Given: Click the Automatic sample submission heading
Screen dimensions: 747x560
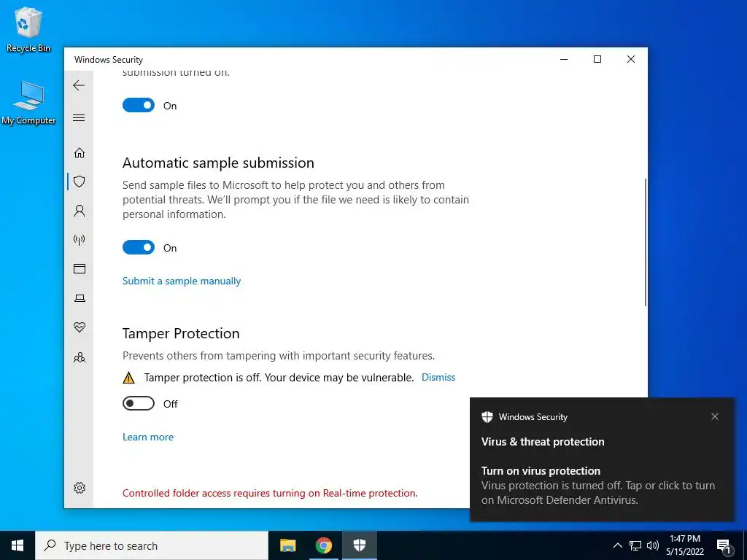Looking at the screenshot, I should (218, 163).
